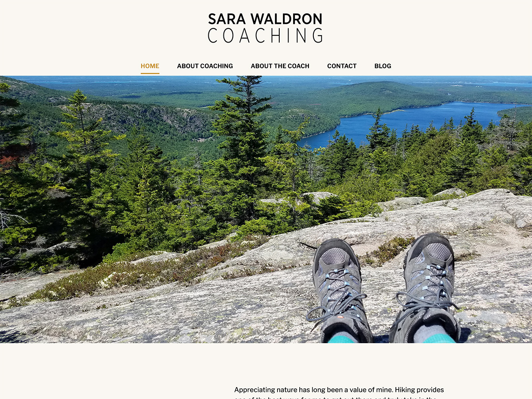Open the HOME navigation link
This screenshot has width=532, height=399.
150,66
